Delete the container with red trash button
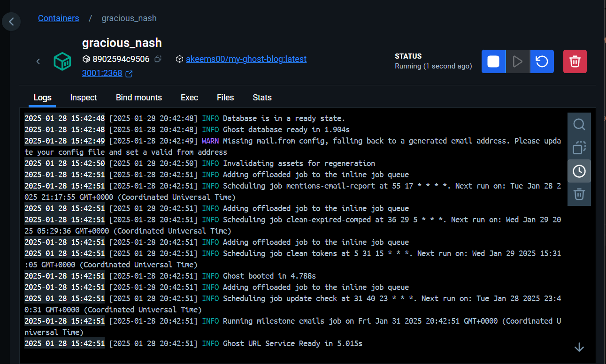Viewport: 606px width, 364px height. pyautogui.click(x=575, y=61)
